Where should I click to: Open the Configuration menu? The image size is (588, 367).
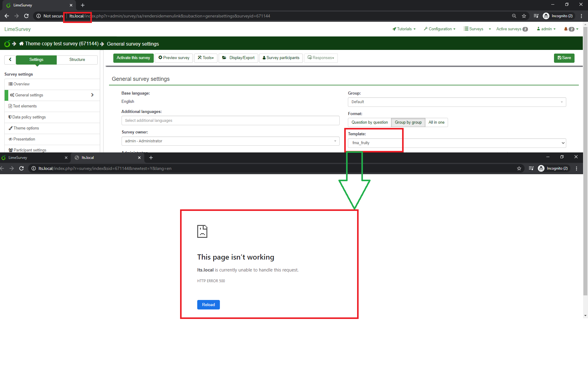[x=440, y=29]
